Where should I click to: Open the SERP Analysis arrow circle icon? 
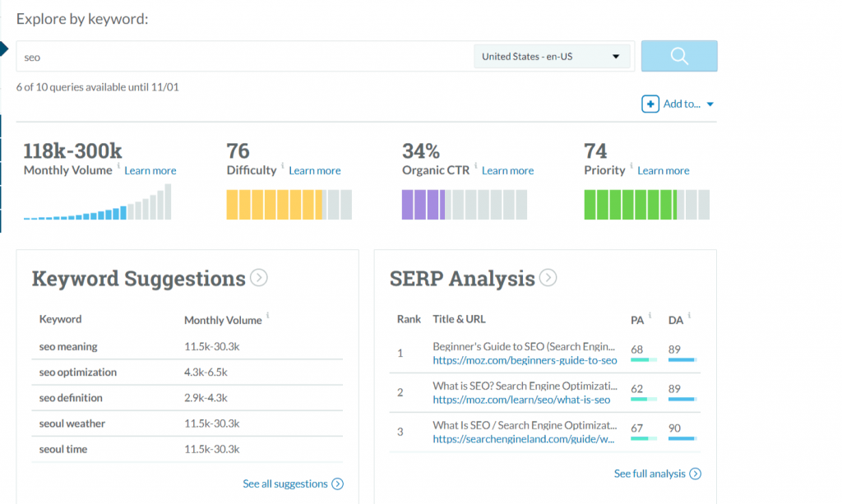548,278
